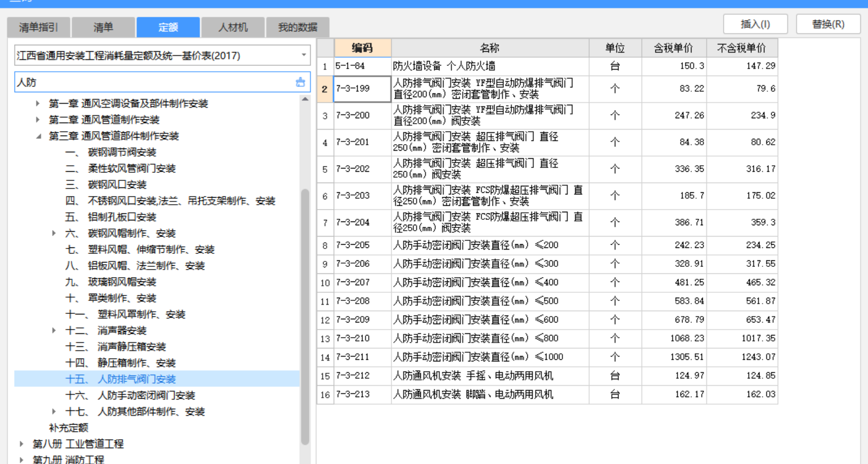868x464 pixels.
Task: Select 八、铝板风帽、法兰制作、安装
Action: click(135, 266)
